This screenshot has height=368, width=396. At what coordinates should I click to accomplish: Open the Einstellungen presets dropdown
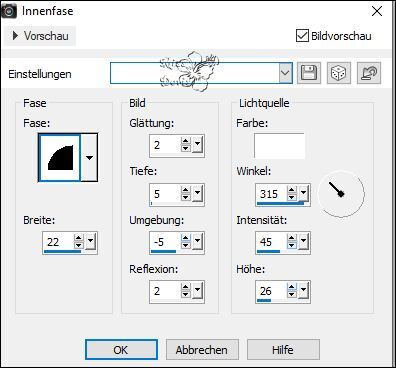coord(285,72)
